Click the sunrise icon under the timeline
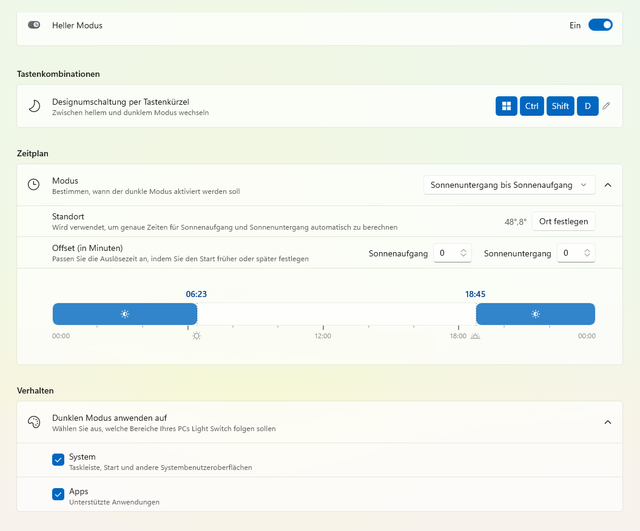The image size is (640, 531). [196, 336]
